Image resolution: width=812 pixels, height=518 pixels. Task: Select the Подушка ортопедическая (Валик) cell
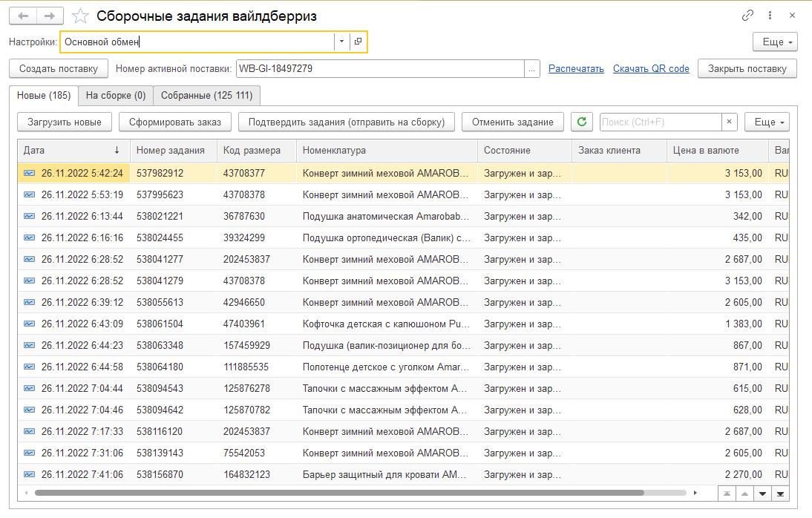pyautogui.click(x=387, y=237)
